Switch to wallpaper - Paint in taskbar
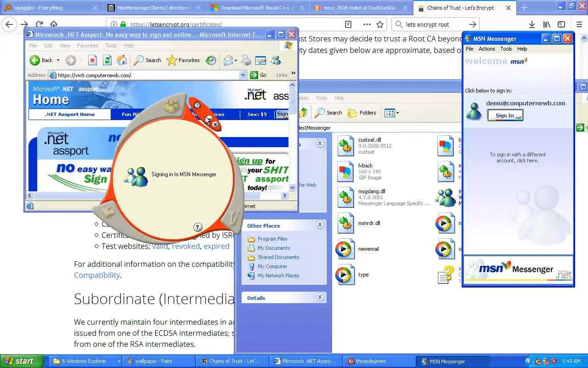The height and width of the screenshot is (368, 588). pos(158,361)
